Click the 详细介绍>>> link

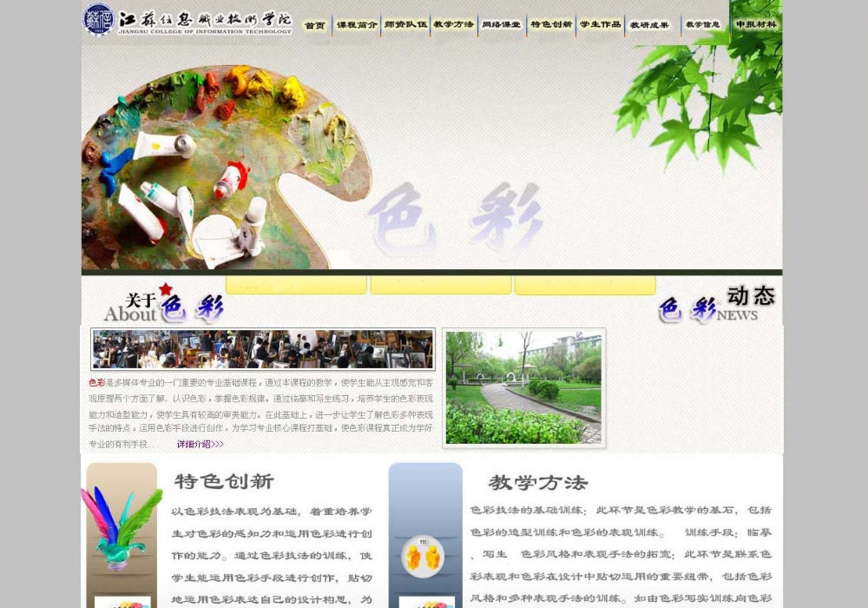point(200,445)
